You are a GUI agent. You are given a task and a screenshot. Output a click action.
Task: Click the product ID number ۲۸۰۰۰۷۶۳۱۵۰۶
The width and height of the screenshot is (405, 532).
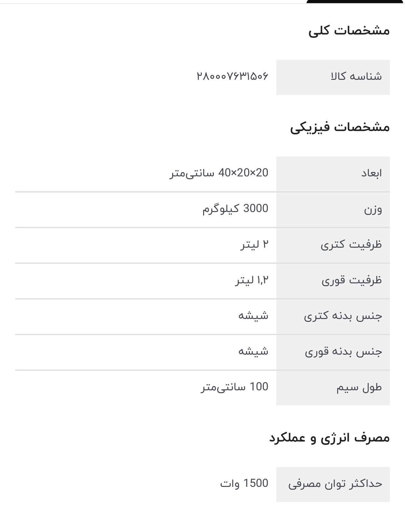pyautogui.click(x=232, y=76)
